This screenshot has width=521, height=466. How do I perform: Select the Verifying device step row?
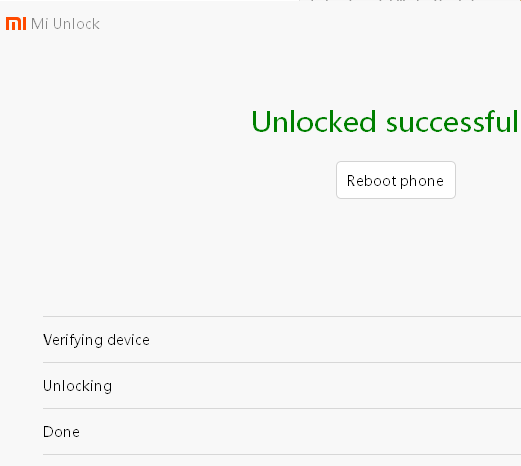pos(282,340)
